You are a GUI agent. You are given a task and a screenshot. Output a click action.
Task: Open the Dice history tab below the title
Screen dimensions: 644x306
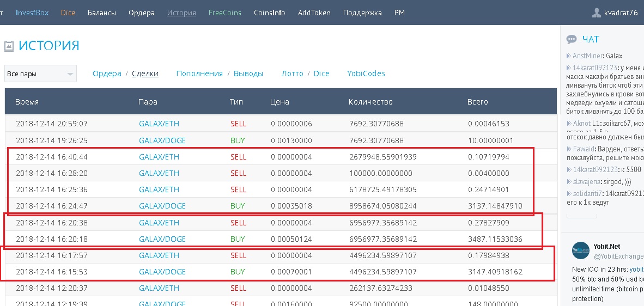pos(321,74)
